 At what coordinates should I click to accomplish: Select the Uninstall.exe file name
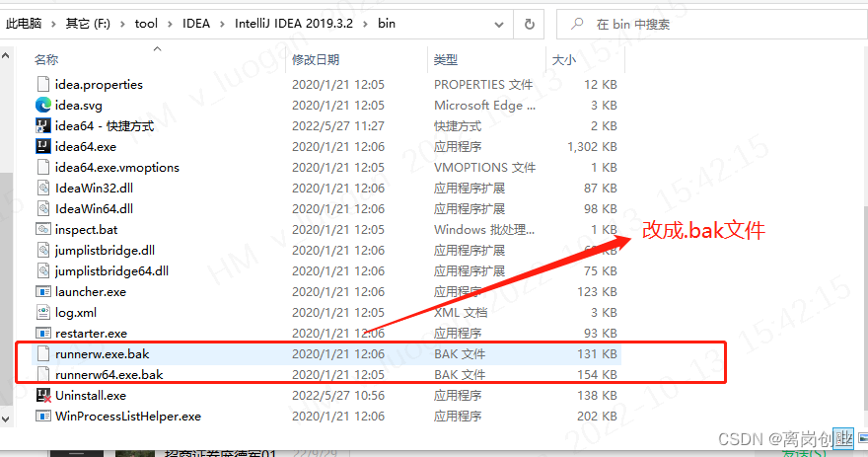point(91,396)
